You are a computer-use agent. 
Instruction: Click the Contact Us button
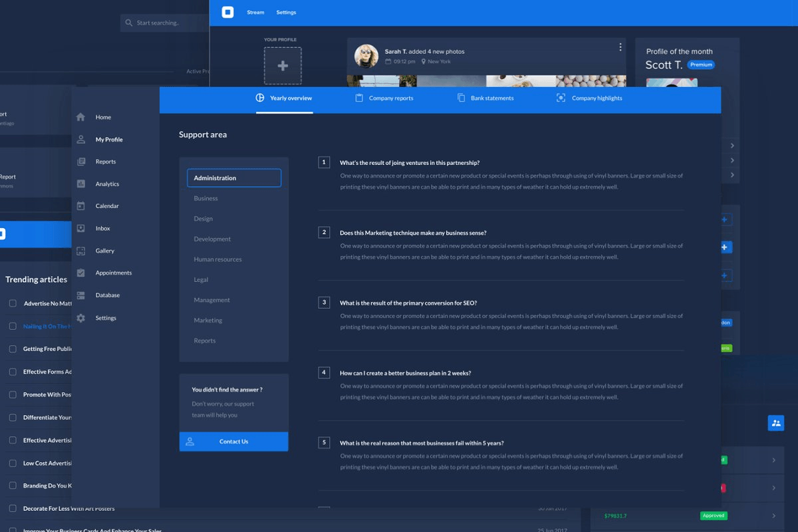click(x=233, y=442)
